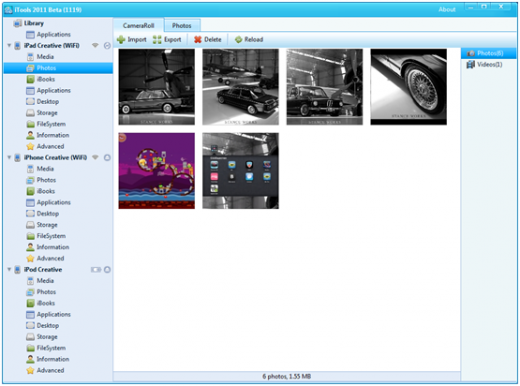This screenshot has width=520, height=386.
Task: Click the Reload button
Action: click(249, 40)
